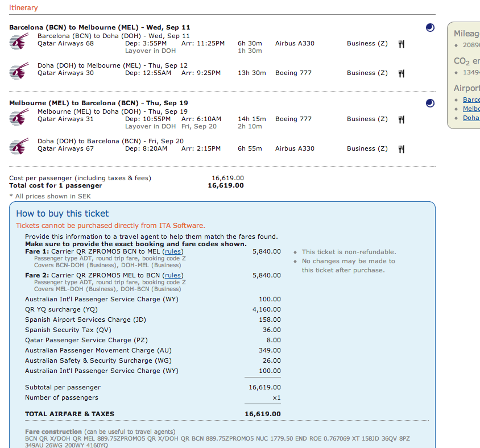Click the fare construction string starting 'BCN QR X/DOH'
480x448 pixels.
click(217, 442)
